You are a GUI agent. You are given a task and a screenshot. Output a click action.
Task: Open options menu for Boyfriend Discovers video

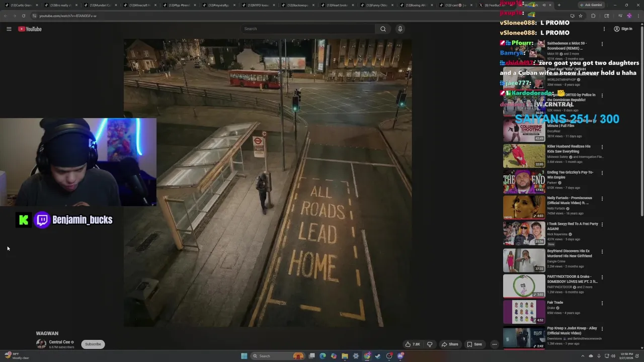pyautogui.click(x=602, y=251)
